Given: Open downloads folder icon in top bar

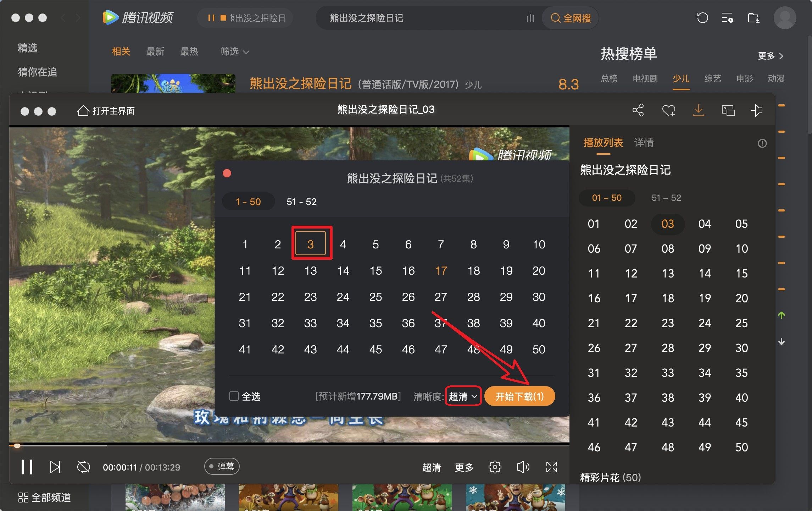Looking at the screenshot, I should tap(753, 18).
